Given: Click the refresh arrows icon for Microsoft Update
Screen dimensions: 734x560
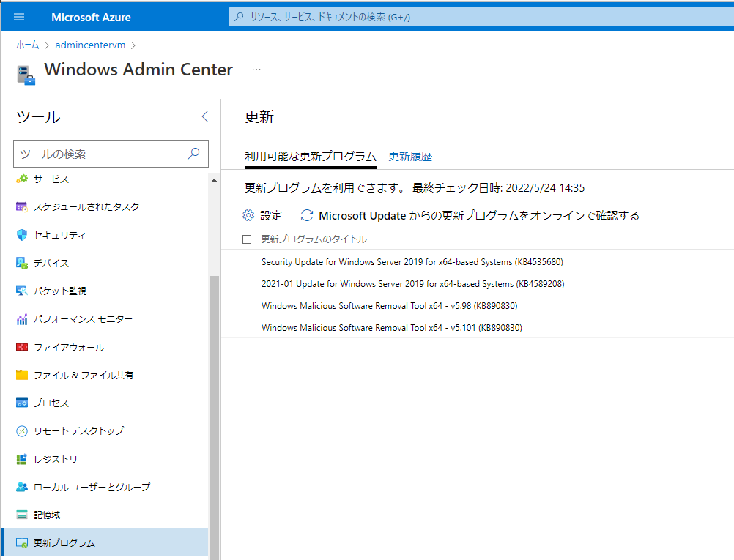Looking at the screenshot, I should point(307,215).
